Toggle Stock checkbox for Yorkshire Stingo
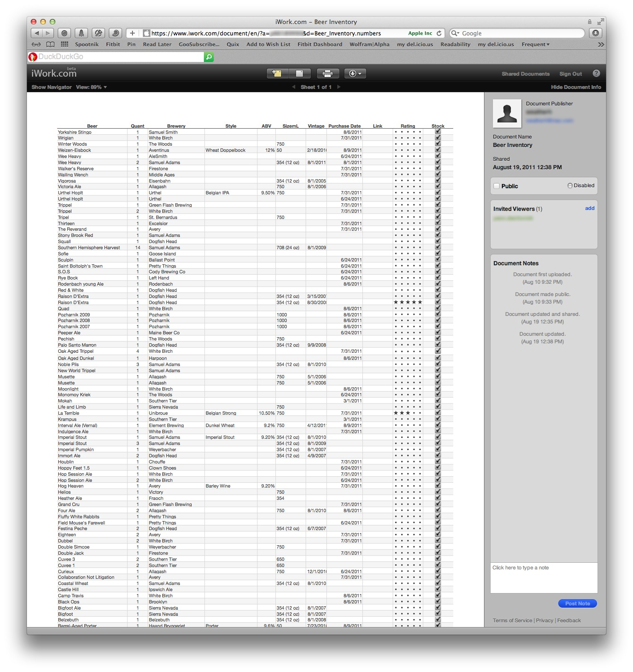This screenshot has height=672, width=633. point(438,132)
